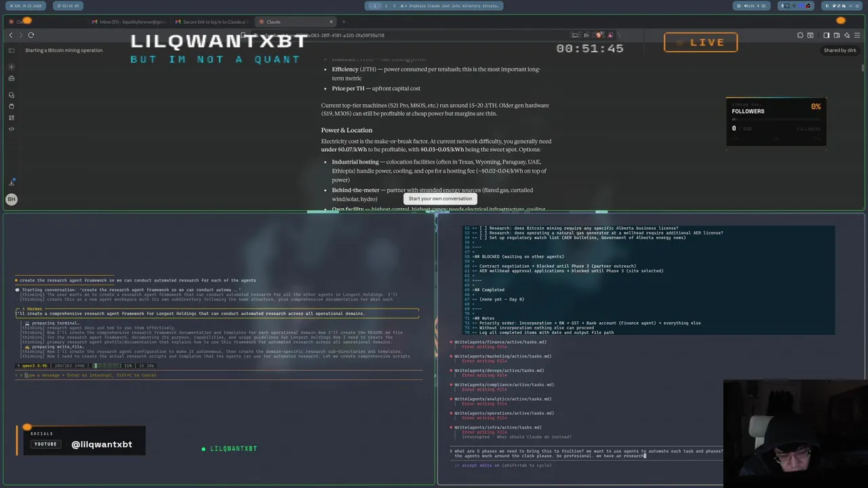Click 'Write(agents/marketing/active/tasks.md)' line
This screenshot has height=488, width=868.
pyautogui.click(x=502, y=357)
